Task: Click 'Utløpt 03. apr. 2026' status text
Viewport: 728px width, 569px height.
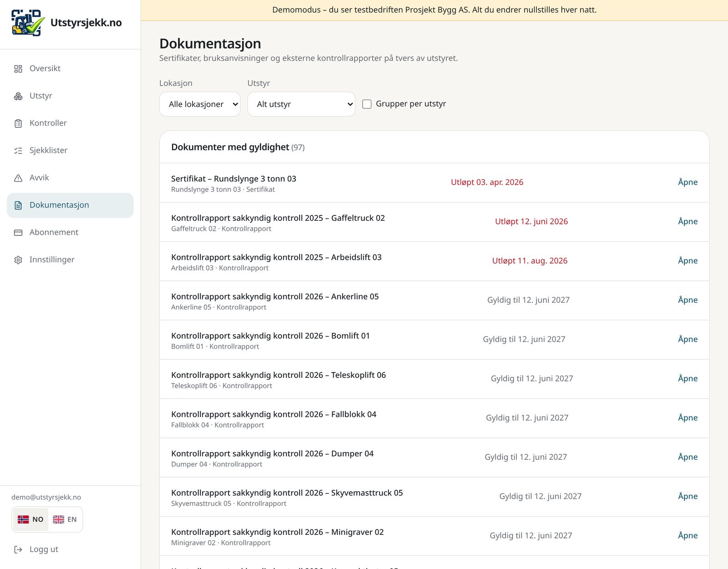Action: pos(487,182)
